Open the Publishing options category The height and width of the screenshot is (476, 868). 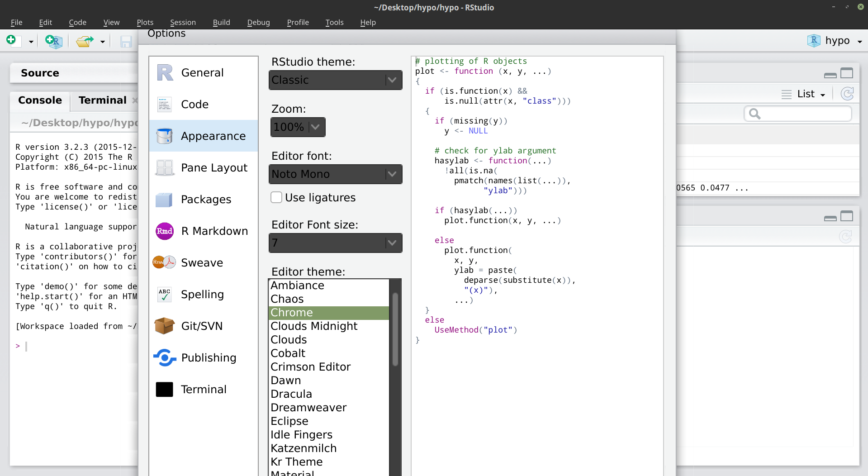coord(204,357)
